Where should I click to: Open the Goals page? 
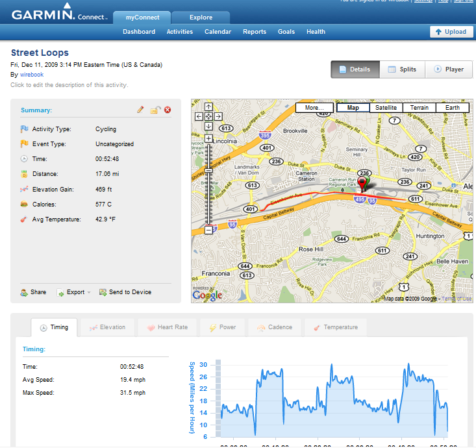click(286, 32)
